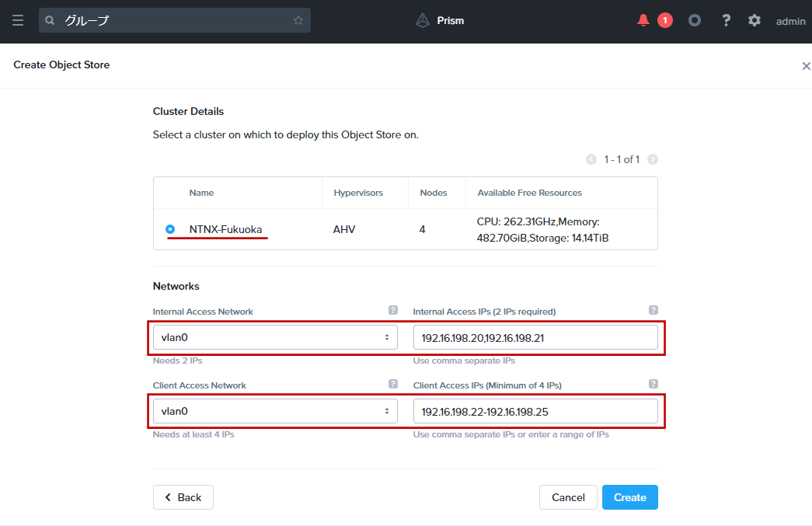The image size is (812, 526).
Task: Click the Prism title text
Action: [451, 21]
